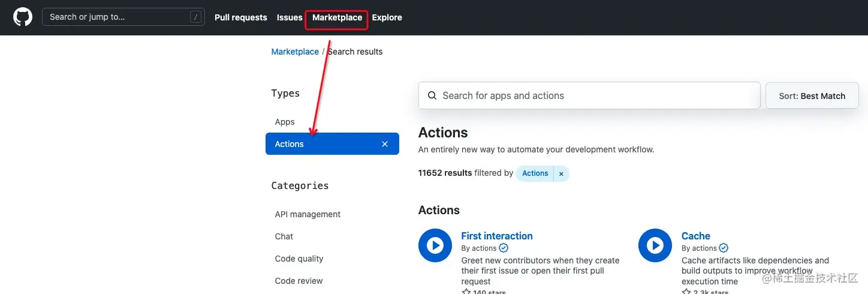Screen dimensions: 868x294
Task: Click the slash shortcut key icon in search
Action: pos(195,17)
